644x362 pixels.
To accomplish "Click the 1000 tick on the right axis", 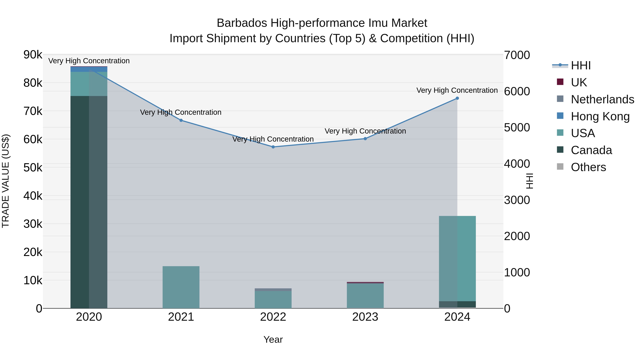I will tap(517, 273).
